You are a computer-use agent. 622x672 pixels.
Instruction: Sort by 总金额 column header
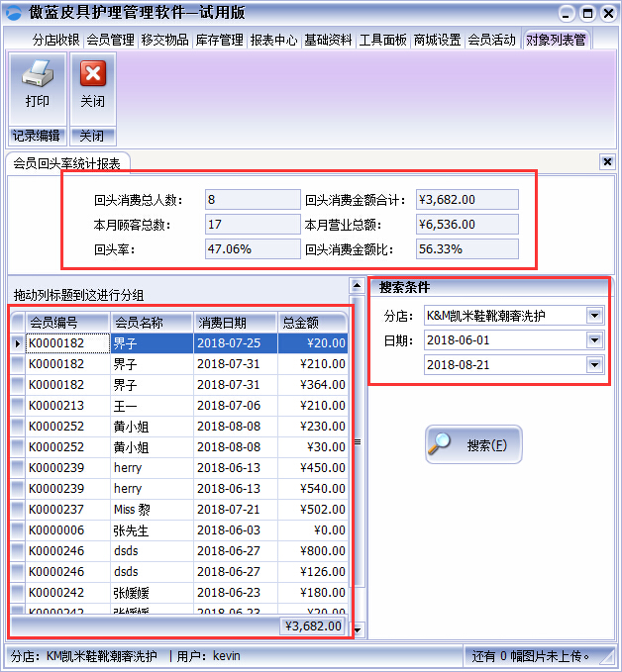coord(312,323)
